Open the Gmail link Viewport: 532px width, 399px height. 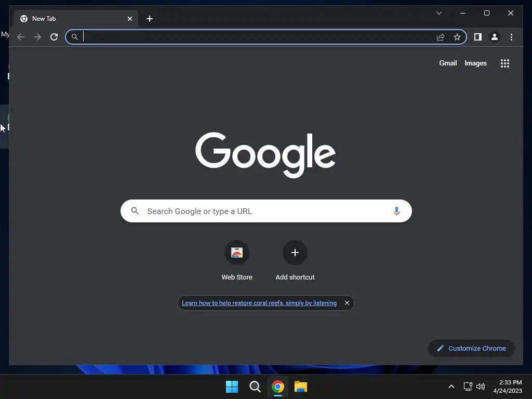448,63
